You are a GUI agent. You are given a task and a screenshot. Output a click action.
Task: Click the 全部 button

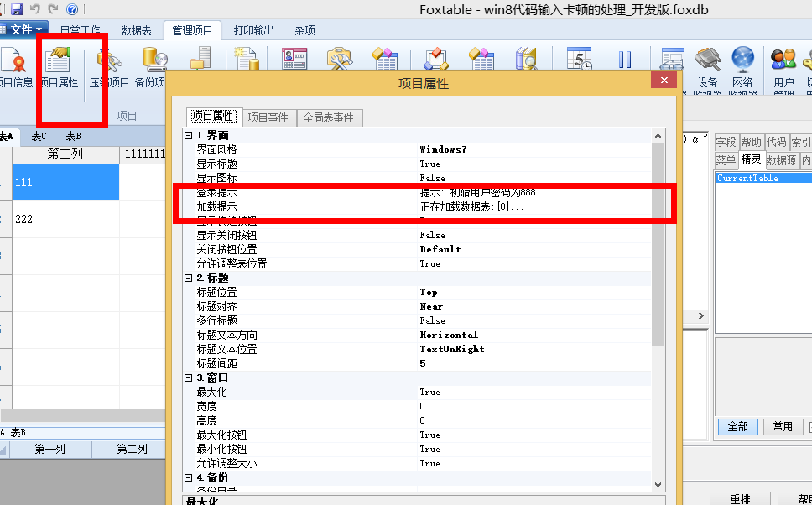738,427
